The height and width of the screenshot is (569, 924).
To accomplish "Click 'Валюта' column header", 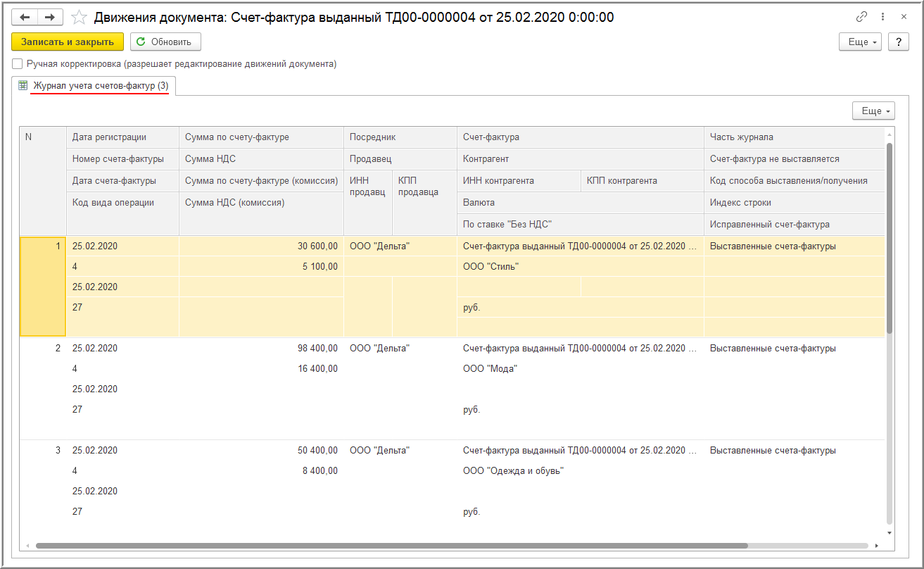I will click(x=581, y=203).
